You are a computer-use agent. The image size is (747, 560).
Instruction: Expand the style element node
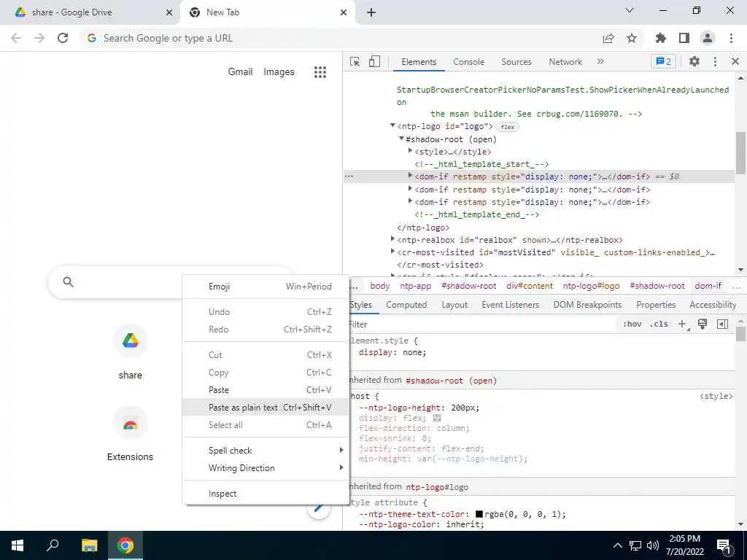(x=410, y=151)
